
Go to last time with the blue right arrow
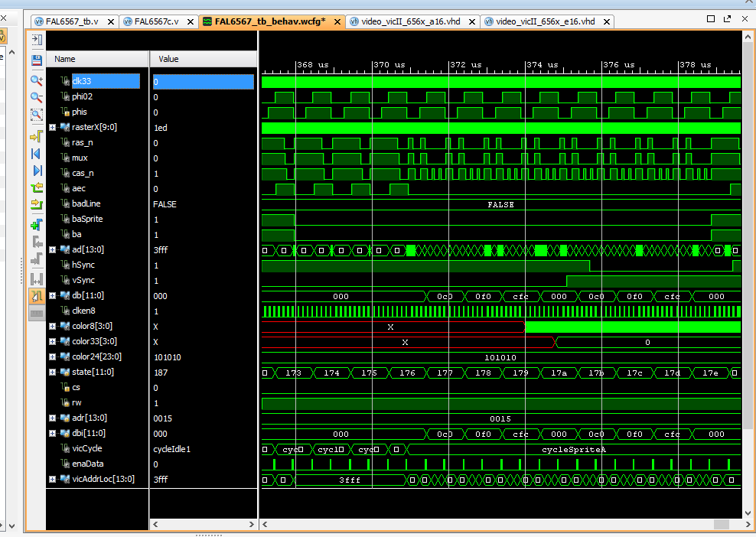[x=36, y=171]
